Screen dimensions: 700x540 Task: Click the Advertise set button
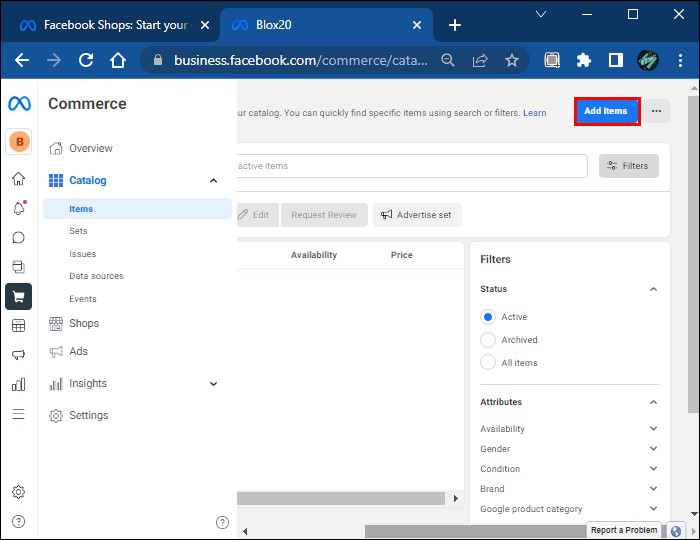click(416, 215)
